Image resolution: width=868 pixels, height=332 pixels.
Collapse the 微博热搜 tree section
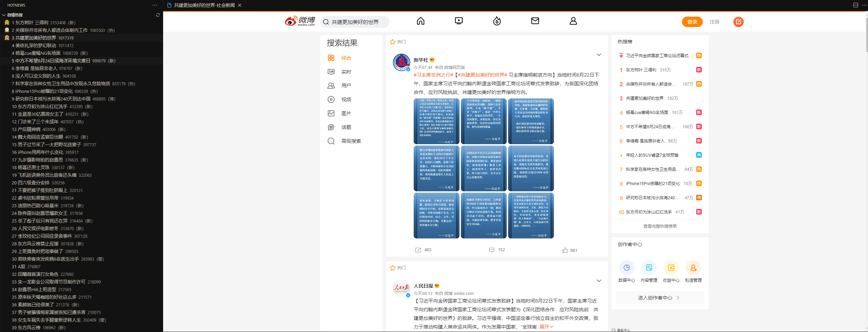point(4,15)
